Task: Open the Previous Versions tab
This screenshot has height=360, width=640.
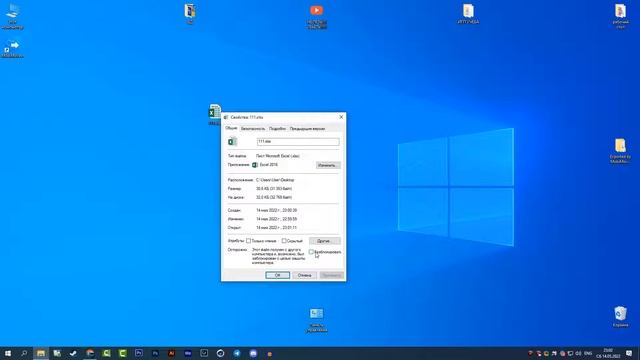Action: (x=307, y=129)
